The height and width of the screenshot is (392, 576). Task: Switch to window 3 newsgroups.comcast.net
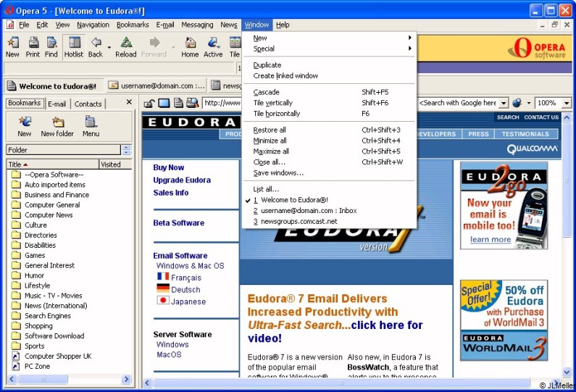tap(329, 221)
